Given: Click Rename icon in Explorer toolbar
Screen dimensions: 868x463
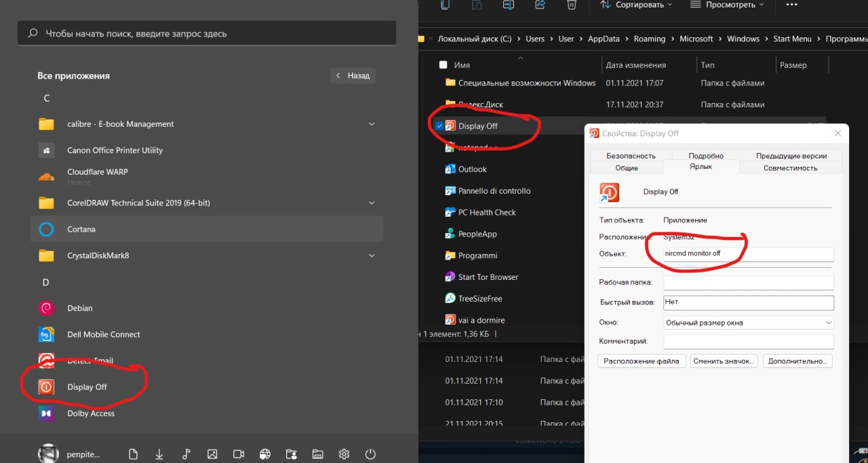Looking at the screenshot, I should [509, 5].
